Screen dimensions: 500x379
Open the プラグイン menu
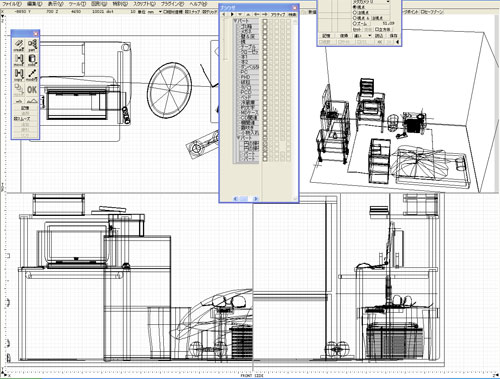(172, 4)
